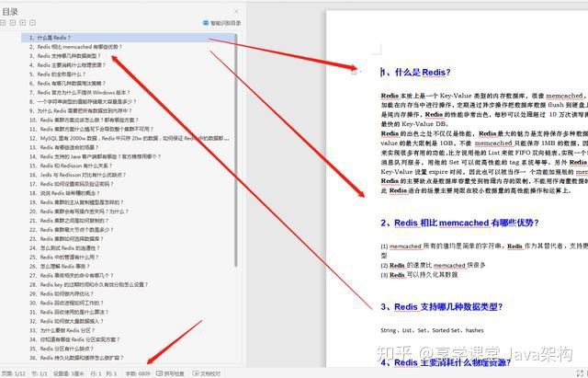Select outline item 29 Redis 如何做内存优化

(x=62, y=294)
